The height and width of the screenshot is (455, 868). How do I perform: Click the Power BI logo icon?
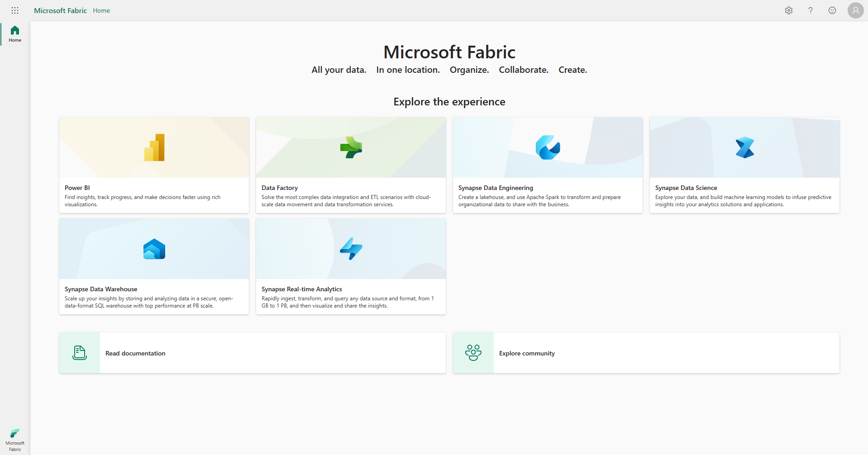click(x=154, y=147)
